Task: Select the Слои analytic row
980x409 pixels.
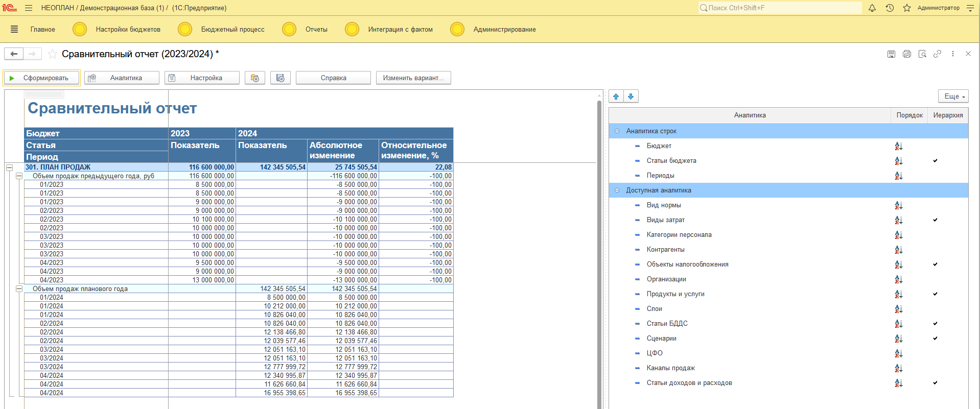Action: coord(788,309)
